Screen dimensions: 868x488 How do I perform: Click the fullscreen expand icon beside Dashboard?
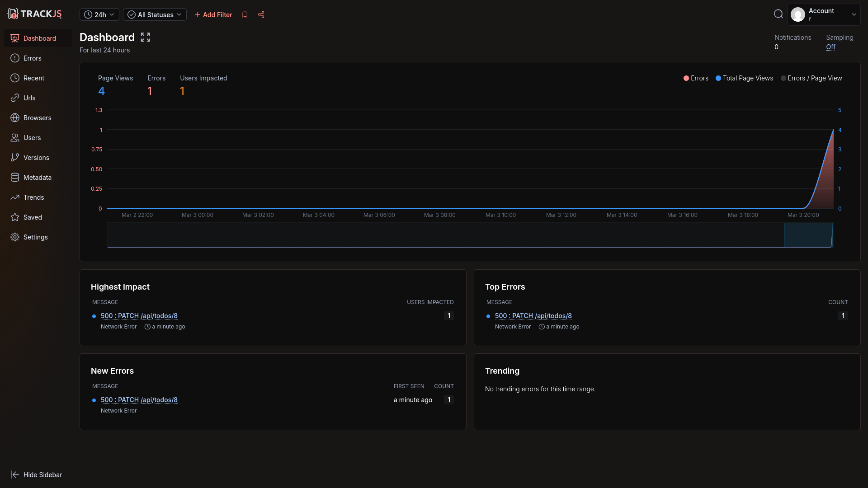(145, 38)
